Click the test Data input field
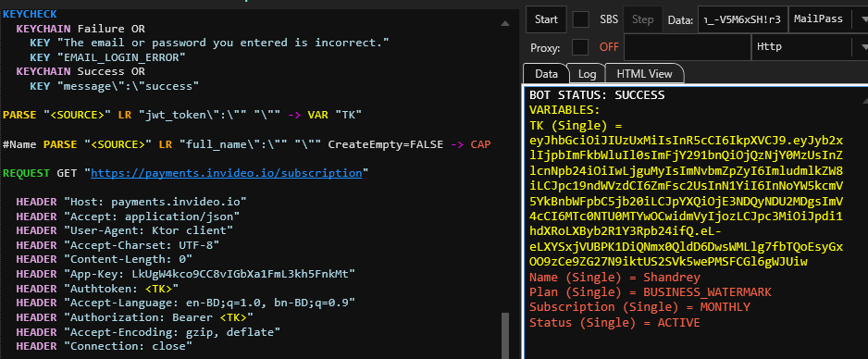The width and height of the screenshot is (868, 359). click(x=742, y=20)
